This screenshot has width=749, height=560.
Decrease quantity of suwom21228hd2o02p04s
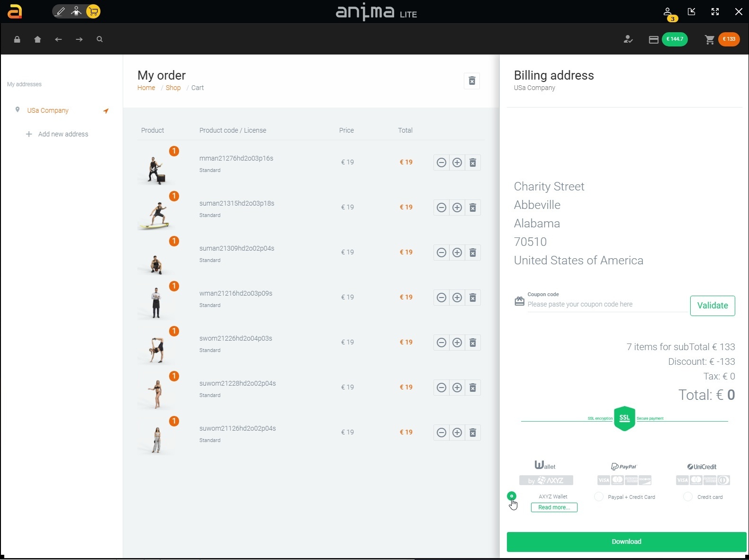pyautogui.click(x=441, y=388)
